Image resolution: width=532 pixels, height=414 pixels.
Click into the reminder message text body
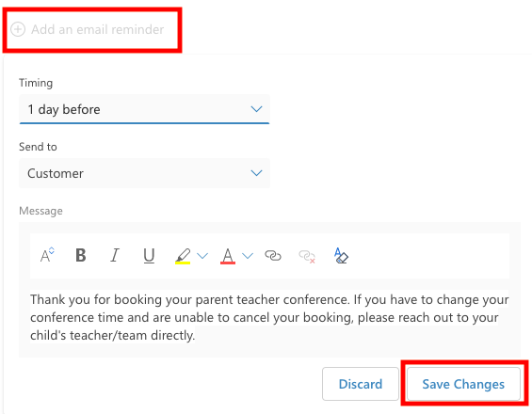[269, 317]
